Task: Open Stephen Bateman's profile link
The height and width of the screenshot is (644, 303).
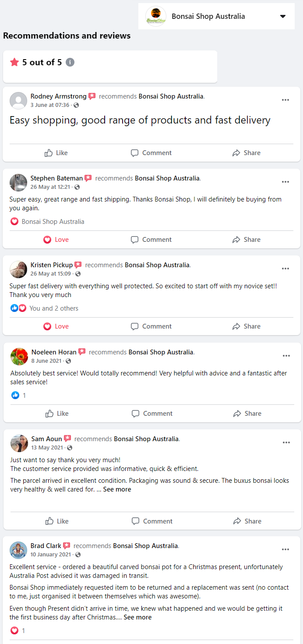Action: [56, 178]
